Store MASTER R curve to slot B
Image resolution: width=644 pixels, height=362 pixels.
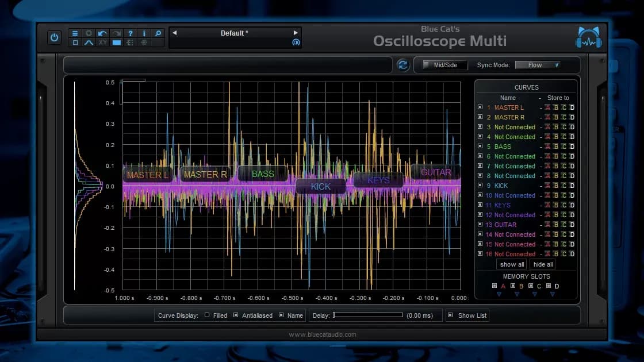click(x=555, y=117)
